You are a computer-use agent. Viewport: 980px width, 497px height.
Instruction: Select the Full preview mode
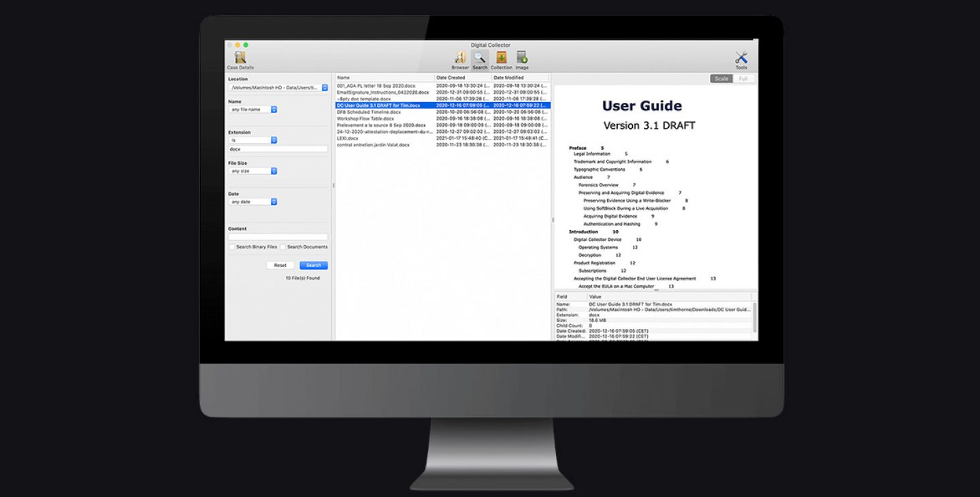[x=743, y=79]
